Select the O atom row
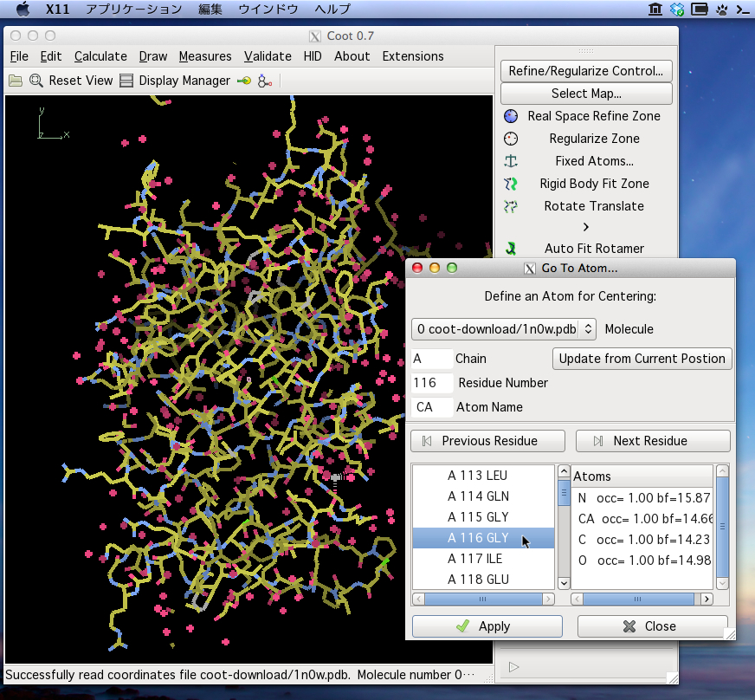755x700 pixels. point(642,561)
